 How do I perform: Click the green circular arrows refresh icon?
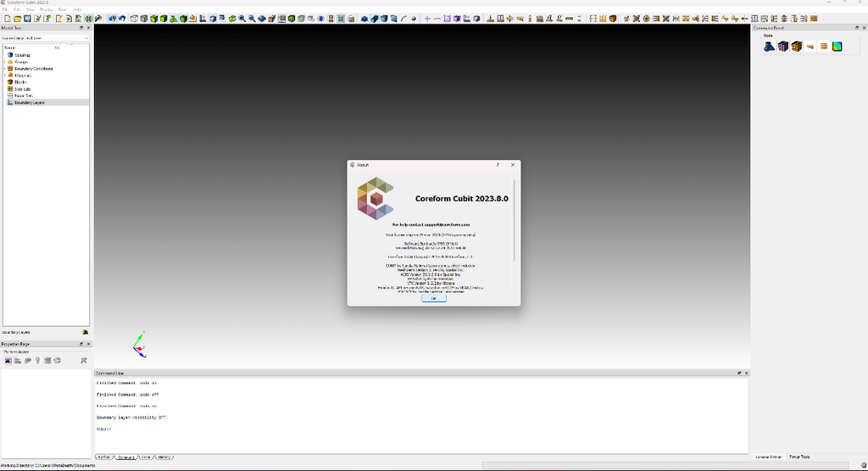tap(232, 19)
